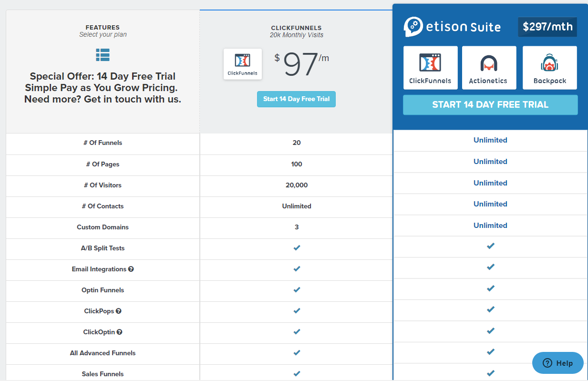Click ClickFunnels checkmark for A/B Split Tests
This screenshot has height=381, width=588.
coord(297,248)
